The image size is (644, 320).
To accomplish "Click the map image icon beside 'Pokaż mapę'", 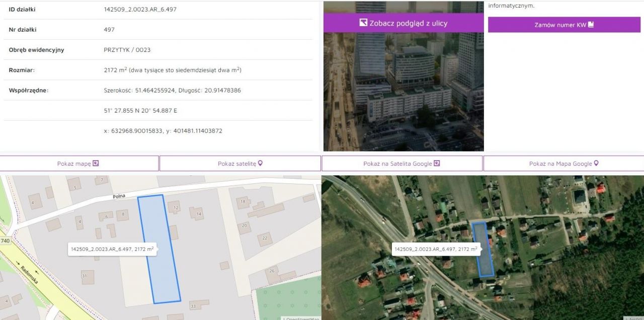I will 97,163.
